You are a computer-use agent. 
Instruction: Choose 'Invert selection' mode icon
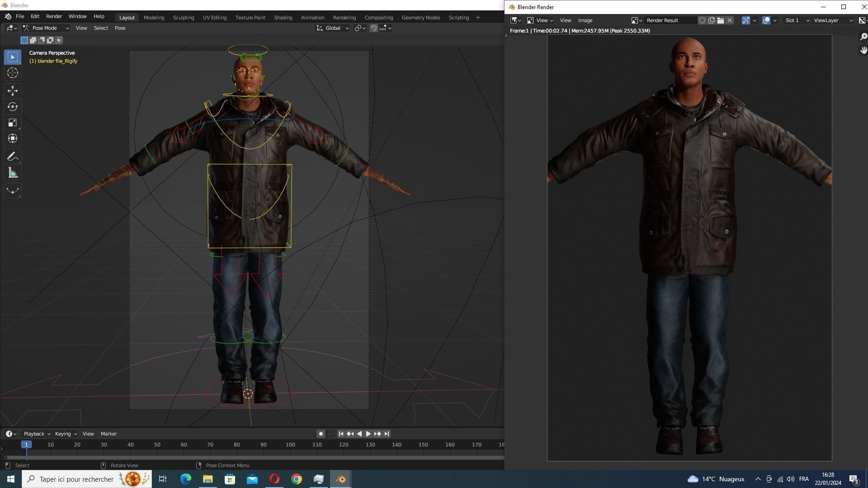pyautogui.click(x=50, y=40)
